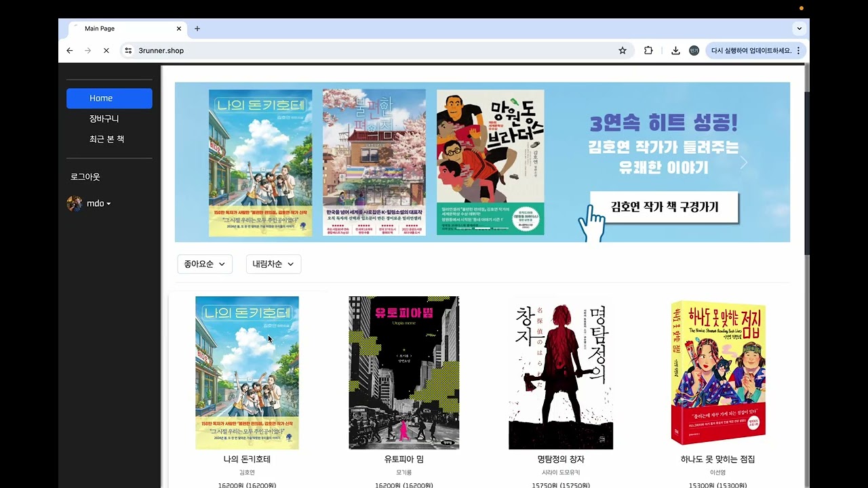Screen dimensions: 868x488
Task: Click the 나의 돈키호테 banner book cover
Action: (x=260, y=163)
